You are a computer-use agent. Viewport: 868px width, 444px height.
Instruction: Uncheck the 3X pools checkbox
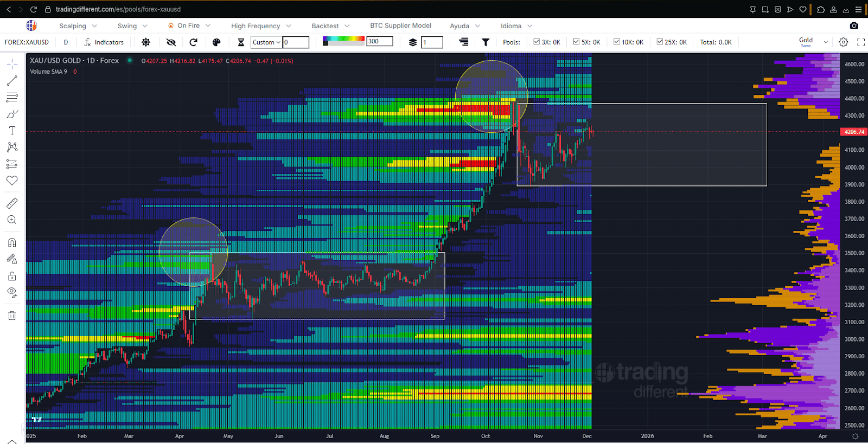[537, 42]
